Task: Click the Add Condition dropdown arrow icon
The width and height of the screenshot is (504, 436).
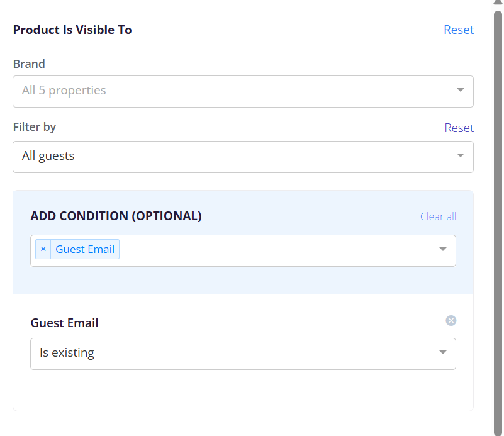Action: tap(442, 249)
